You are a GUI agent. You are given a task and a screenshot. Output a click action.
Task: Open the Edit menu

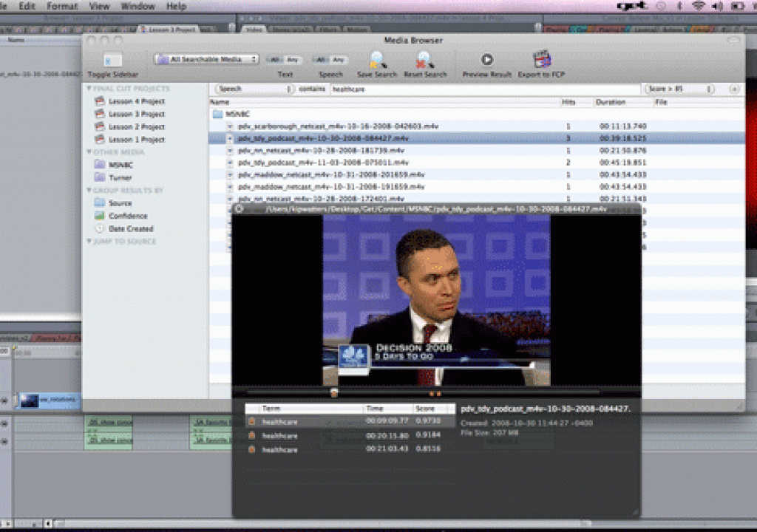pyautogui.click(x=27, y=6)
